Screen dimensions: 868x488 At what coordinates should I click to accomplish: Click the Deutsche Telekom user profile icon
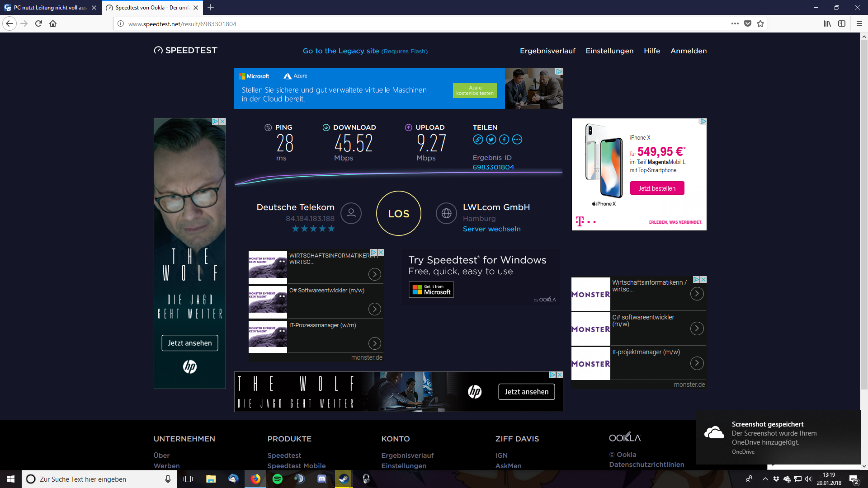[351, 213]
